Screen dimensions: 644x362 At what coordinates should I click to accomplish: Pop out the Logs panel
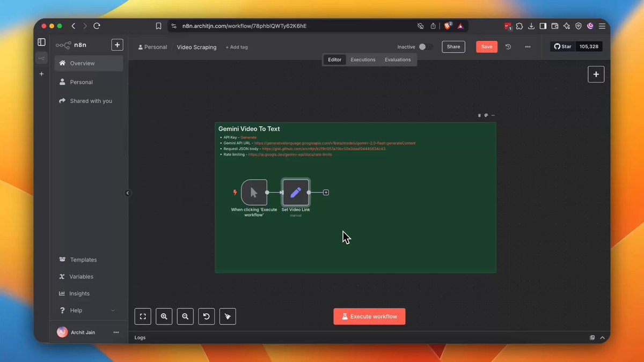[x=592, y=338]
